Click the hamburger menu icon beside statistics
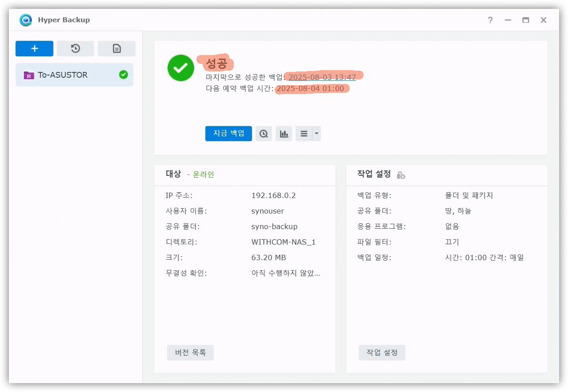Image resolution: width=568 pixels, height=392 pixels. pyautogui.click(x=304, y=134)
